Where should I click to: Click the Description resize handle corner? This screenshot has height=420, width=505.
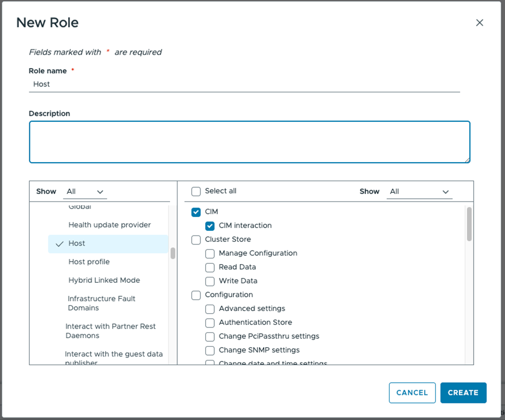coord(467,160)
